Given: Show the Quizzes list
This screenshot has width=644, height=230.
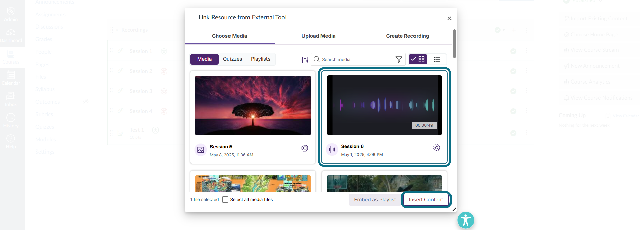Looking at the screenshot, I should pos(233,59).
